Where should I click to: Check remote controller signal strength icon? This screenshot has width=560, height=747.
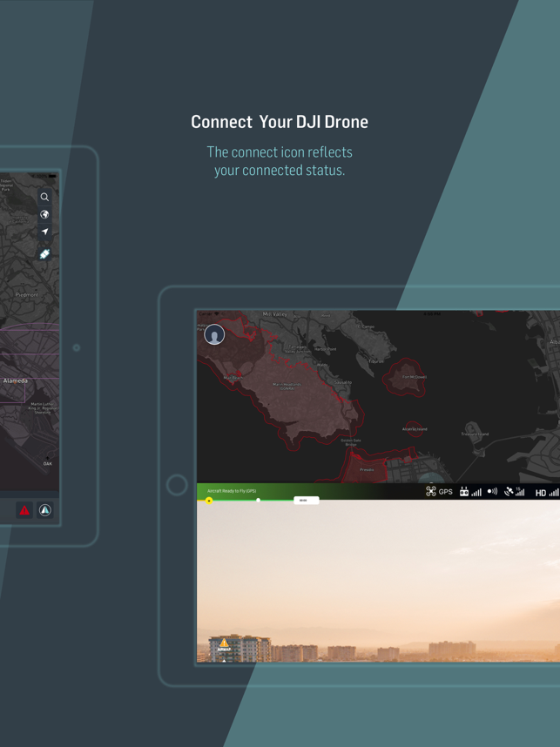coord(470,491)
